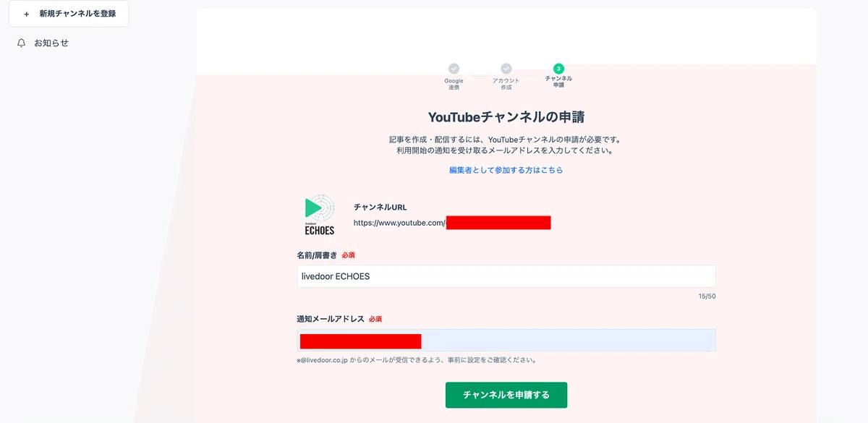Click the YouTubeチャンネルの申請 heading
Viewport: 868px width, 423px height.
tap(506, 117)
